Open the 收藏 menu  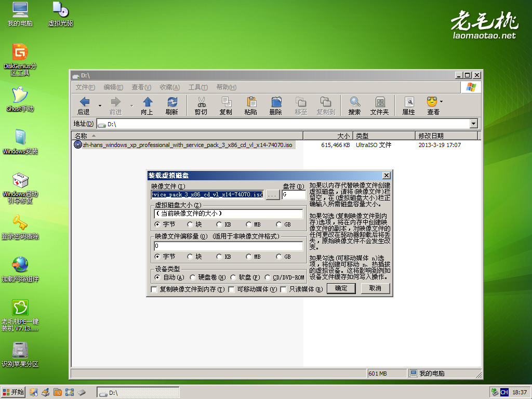(x=169, y=87)
